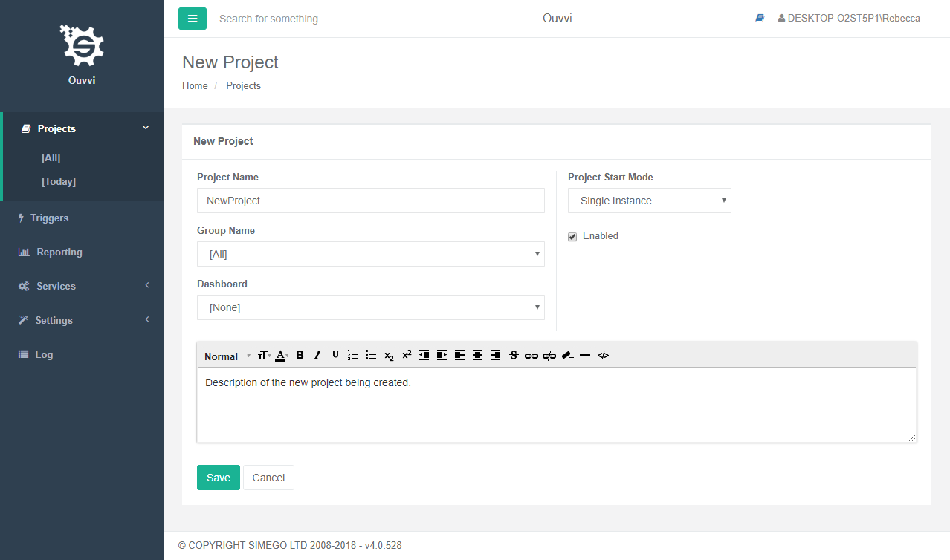
Task: Go to Projects breadcrumb
Action: [243, 85]
